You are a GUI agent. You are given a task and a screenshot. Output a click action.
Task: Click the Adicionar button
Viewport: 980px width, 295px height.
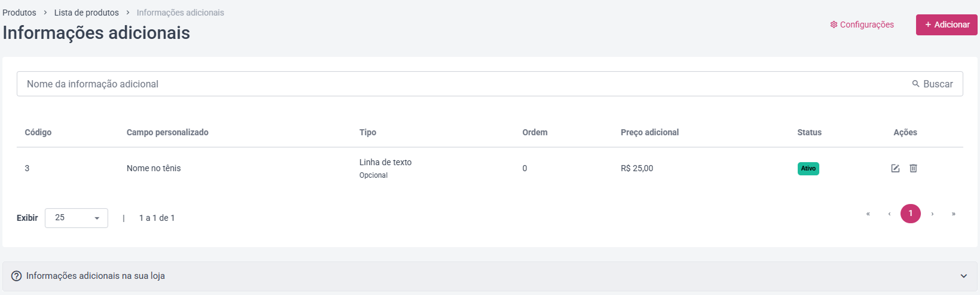point(947,25)
